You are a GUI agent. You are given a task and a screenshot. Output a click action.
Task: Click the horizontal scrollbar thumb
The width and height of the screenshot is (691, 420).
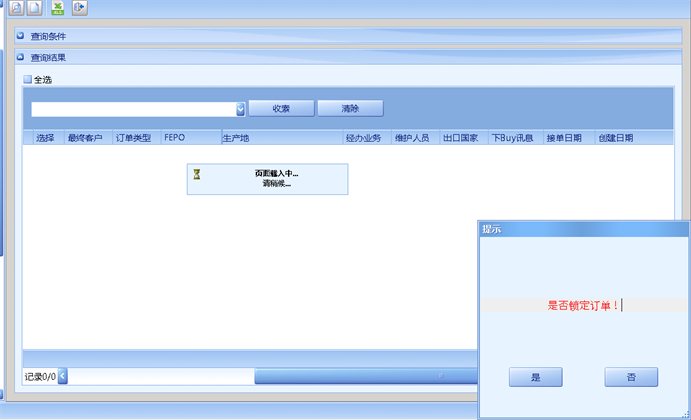pos(365,377)
